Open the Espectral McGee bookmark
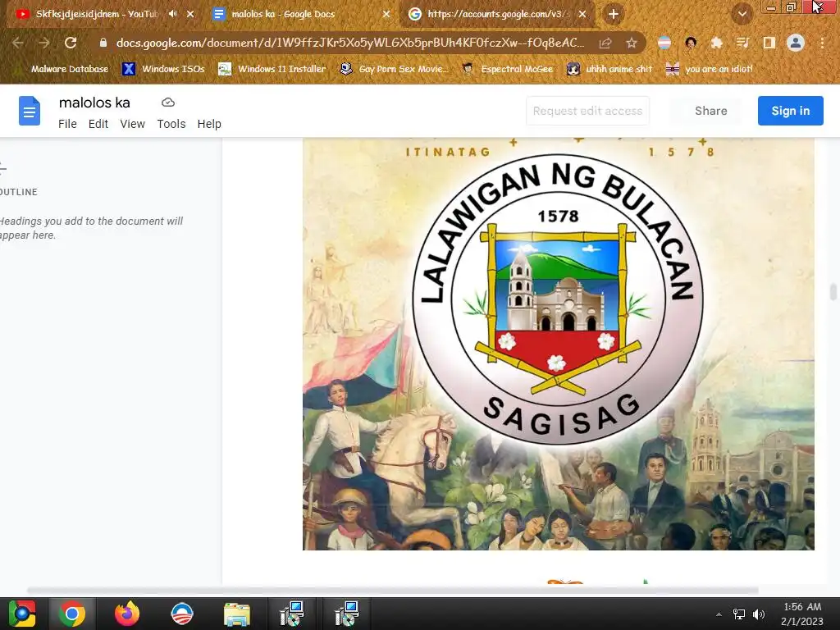 [507, 69]
